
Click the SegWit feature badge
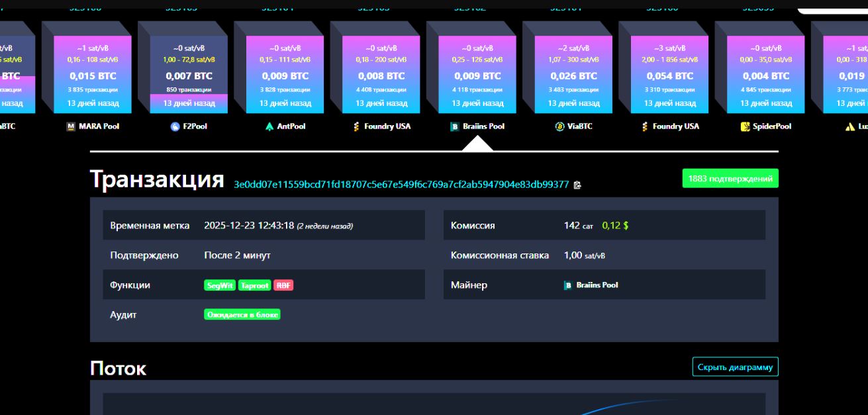220,285
